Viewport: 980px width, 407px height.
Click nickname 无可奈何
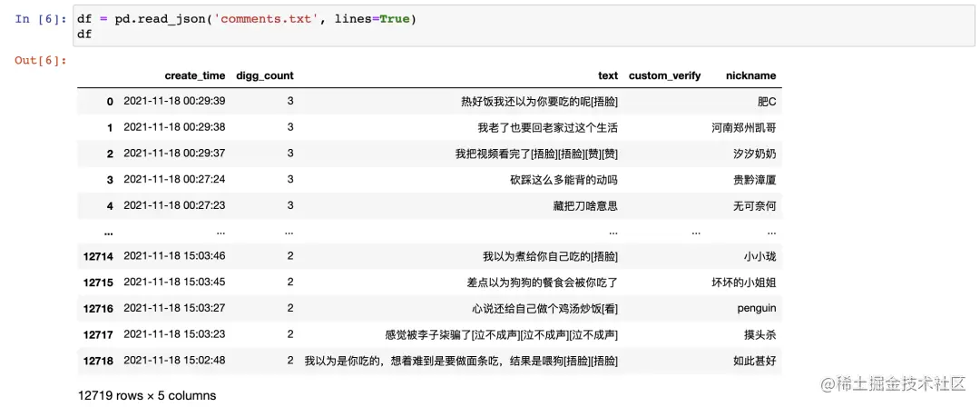point(755,206)
